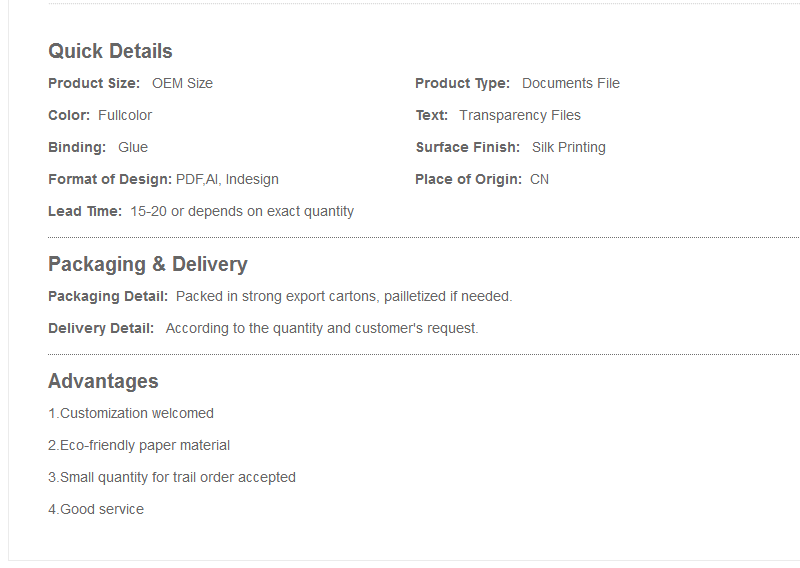The width and height of the screenshot is (800, 568).
Task: Click the Delivery Detail description text
Action: (322, 329)
